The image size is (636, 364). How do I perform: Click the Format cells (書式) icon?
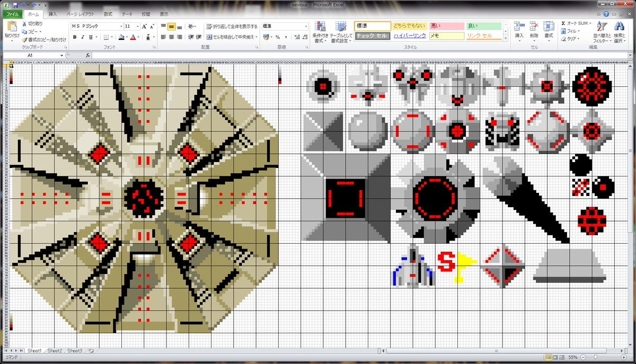(549, 26)
